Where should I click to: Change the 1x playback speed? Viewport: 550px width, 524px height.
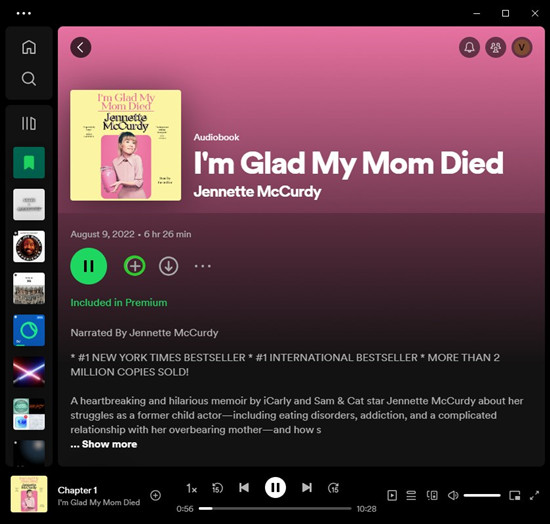coord(192,488)
